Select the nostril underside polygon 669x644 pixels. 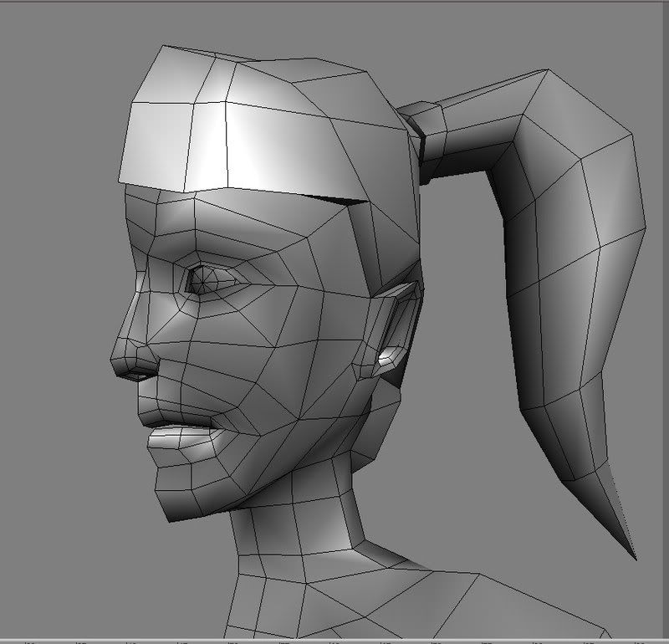point(133,376)
